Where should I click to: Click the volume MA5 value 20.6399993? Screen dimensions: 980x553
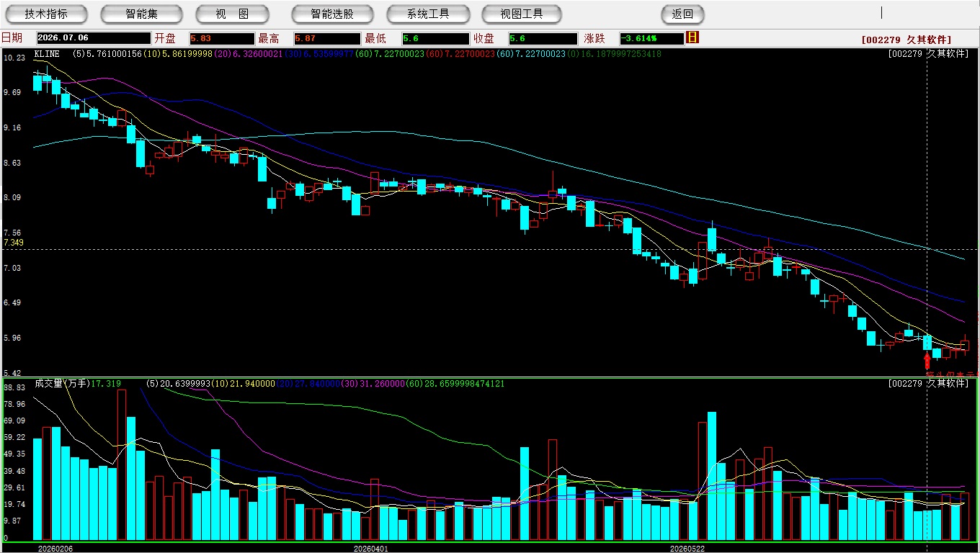click(x=185, y=384)
